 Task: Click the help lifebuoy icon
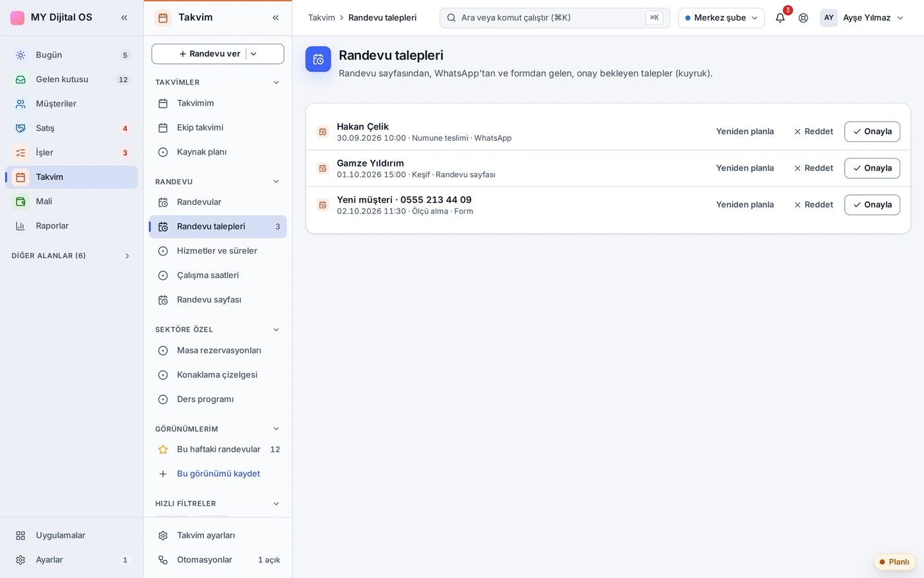803,18
